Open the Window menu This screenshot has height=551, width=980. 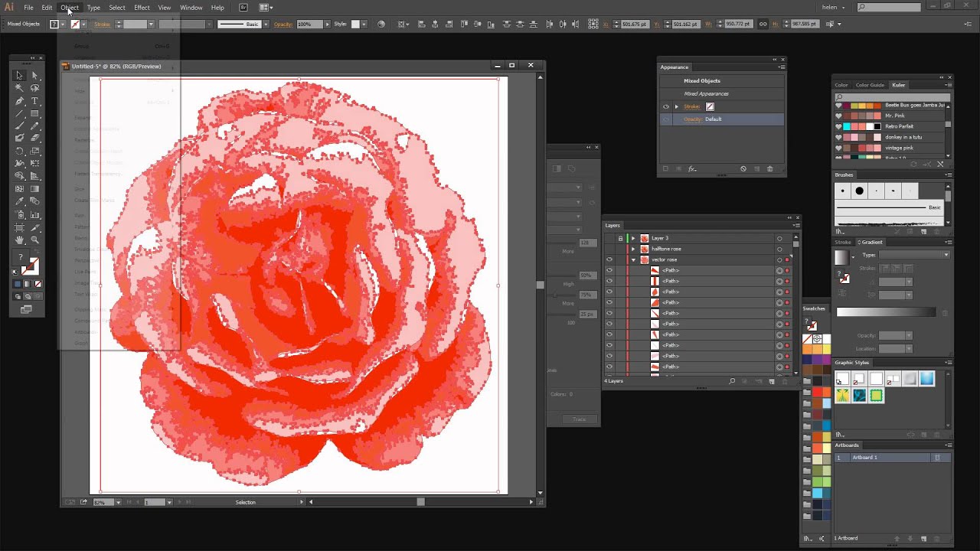(191, 8)
